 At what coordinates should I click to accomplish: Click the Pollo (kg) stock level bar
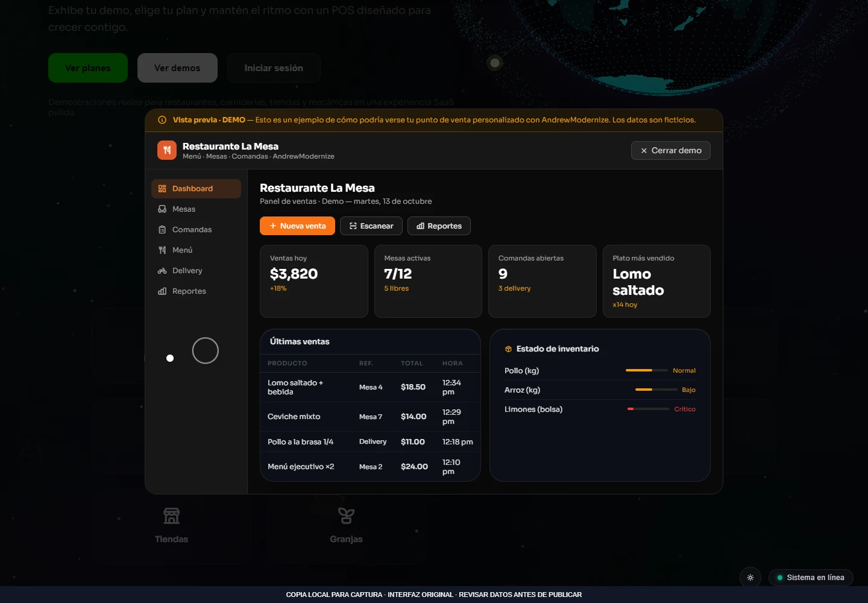click(x=647, y=370)
